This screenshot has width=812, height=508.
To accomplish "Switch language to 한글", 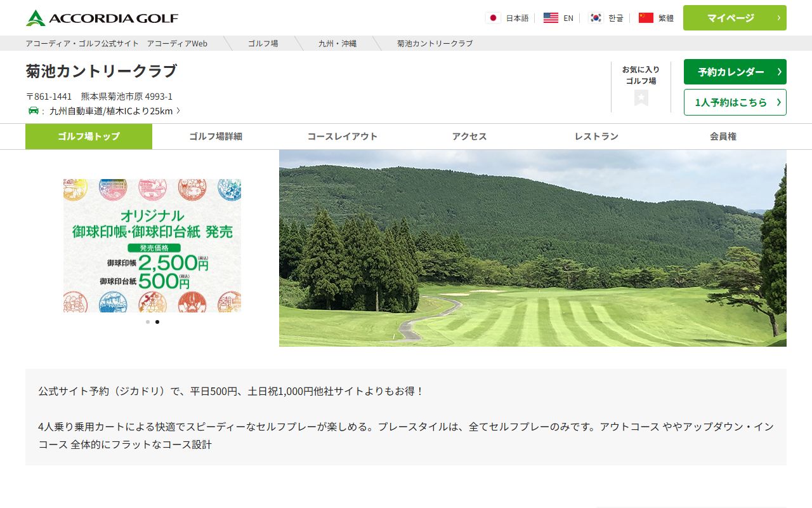I will [616, 18].
